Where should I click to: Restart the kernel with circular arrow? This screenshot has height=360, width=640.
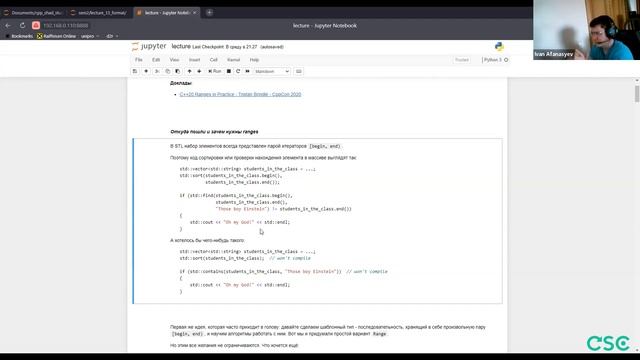238,71
